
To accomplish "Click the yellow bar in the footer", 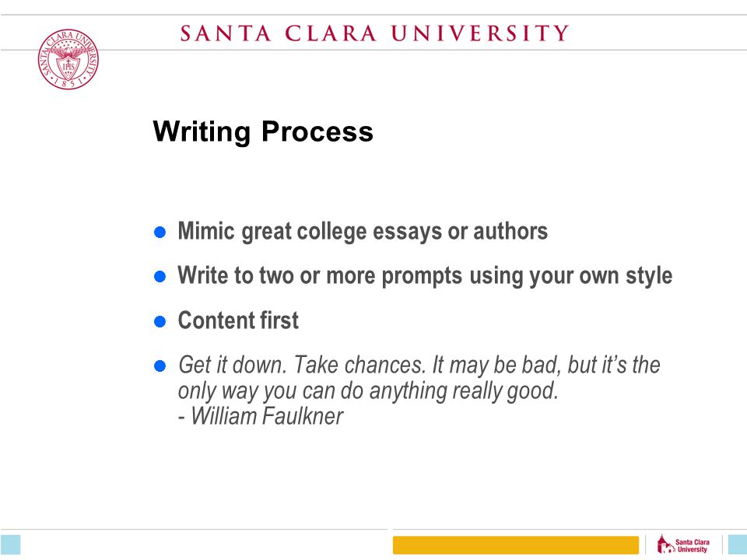I will click(515, 545).
